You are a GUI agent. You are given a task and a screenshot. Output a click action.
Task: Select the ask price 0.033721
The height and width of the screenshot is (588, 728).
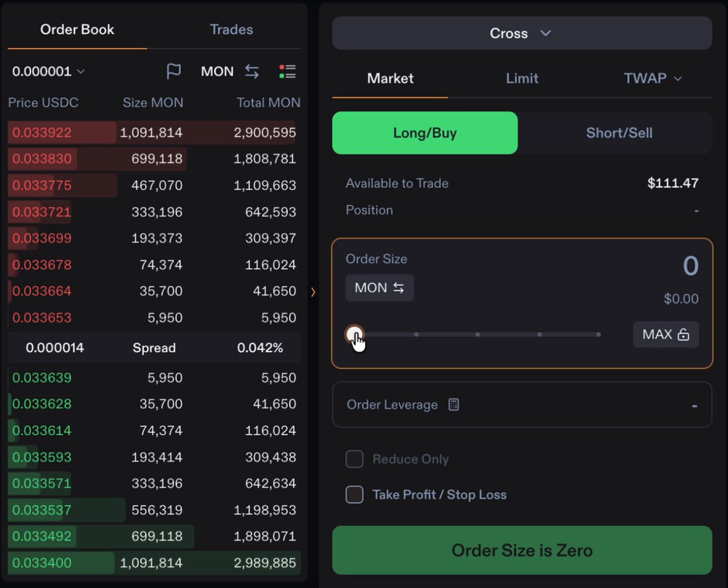[42, 212]
